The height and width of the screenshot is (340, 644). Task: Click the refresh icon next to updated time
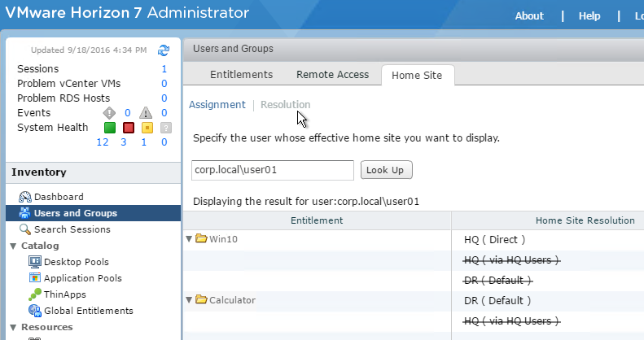(x=164, y=50)
